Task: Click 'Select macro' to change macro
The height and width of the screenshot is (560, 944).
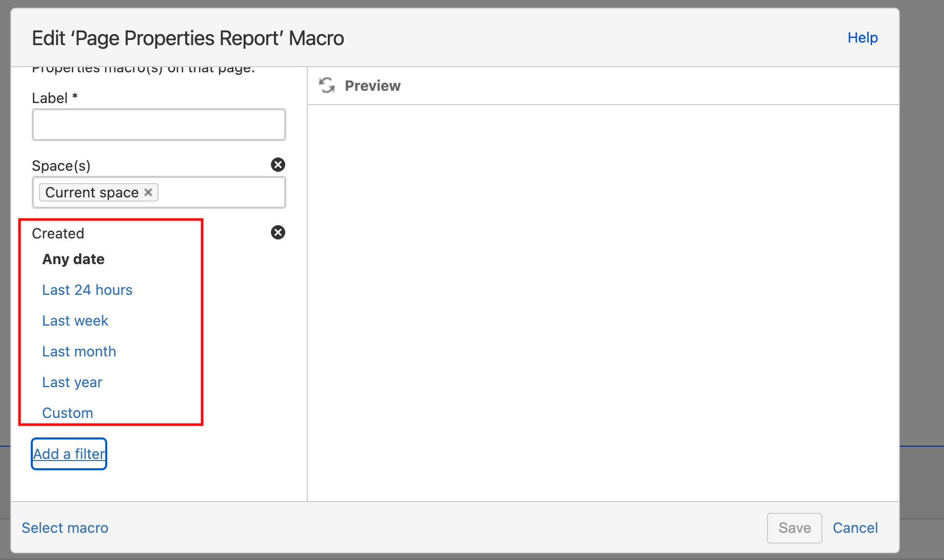Action: pyautogui.click(x=65, y=528)
